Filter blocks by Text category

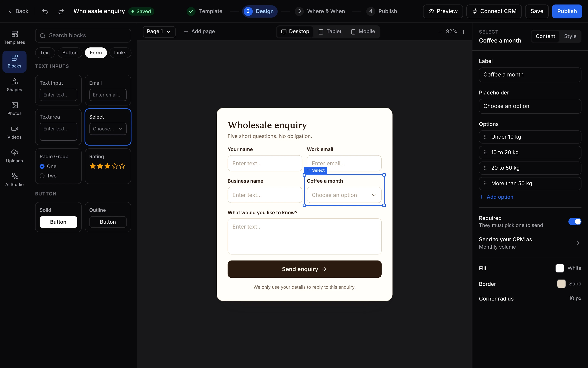[45, 53]
